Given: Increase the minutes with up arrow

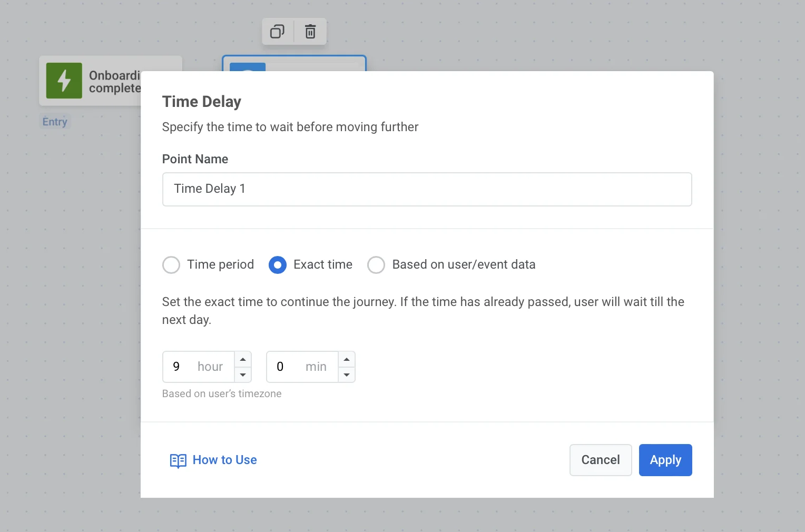Looking at the screenshot, I should (347, 359).
